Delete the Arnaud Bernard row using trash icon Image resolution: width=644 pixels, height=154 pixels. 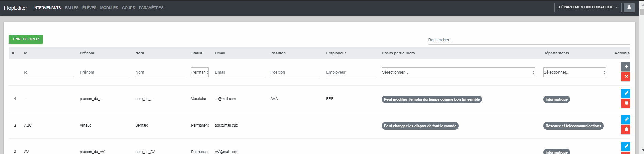[x=625, y=130]
